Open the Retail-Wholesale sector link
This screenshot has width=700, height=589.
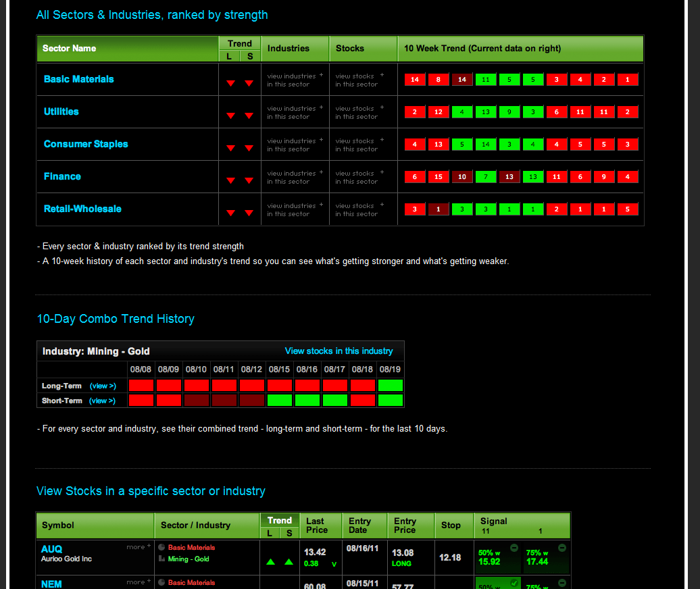tap(82, 209)
